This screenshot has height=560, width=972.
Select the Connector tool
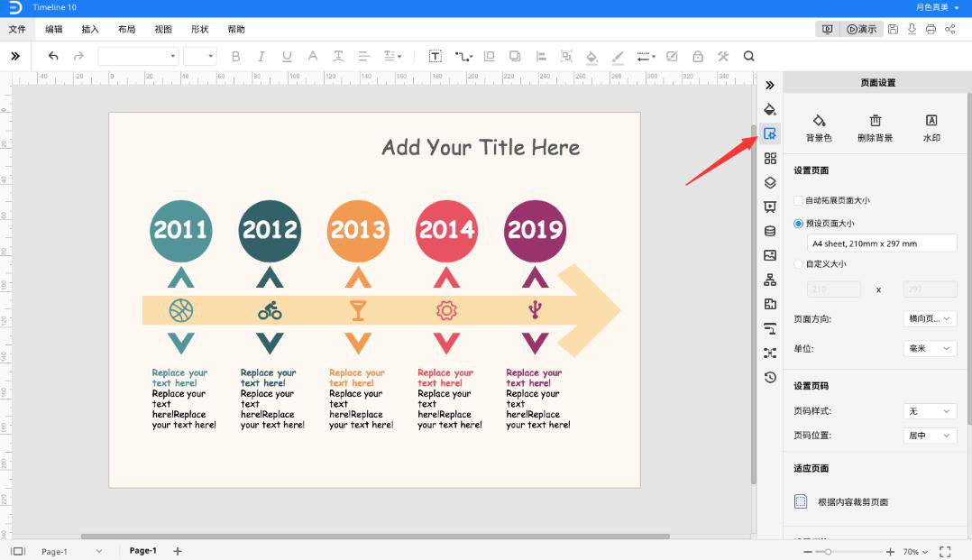463,57
